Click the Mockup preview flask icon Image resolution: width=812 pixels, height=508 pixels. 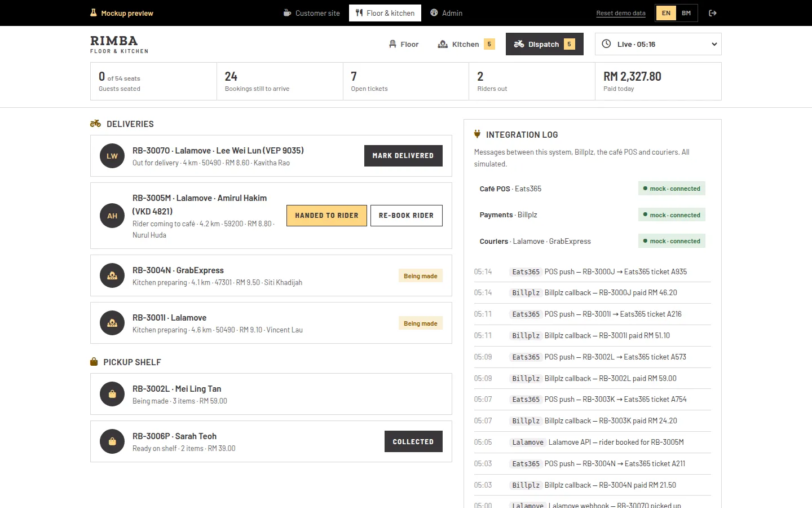(x=94, y=12)
